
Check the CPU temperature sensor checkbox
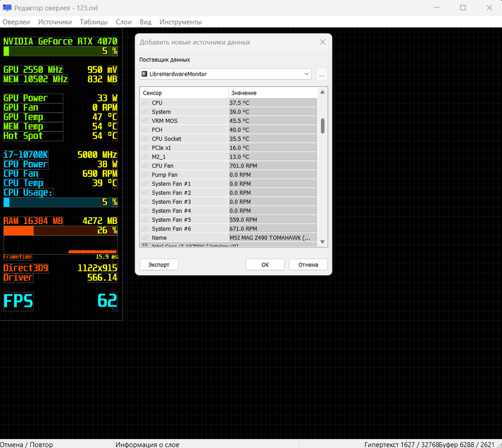(x=145, y=103)
